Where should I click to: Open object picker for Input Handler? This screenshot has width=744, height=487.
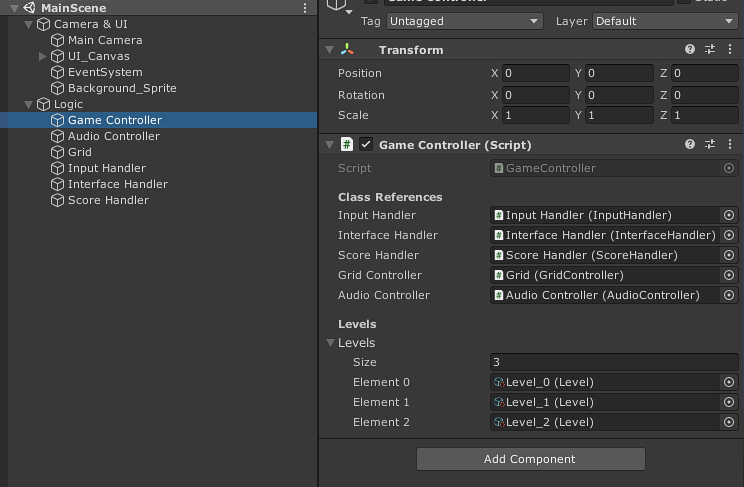(x=729, y=215)
